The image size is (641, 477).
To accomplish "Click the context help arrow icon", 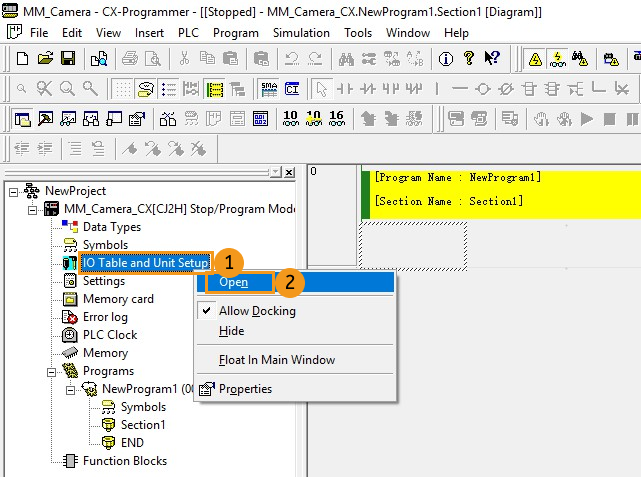I will coord(492,59).
